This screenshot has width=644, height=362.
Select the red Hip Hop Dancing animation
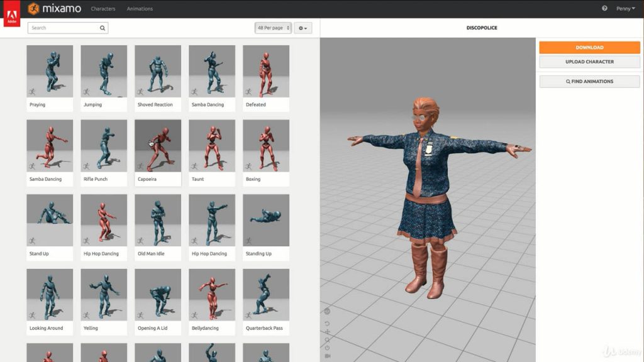[x=104, y=228]
